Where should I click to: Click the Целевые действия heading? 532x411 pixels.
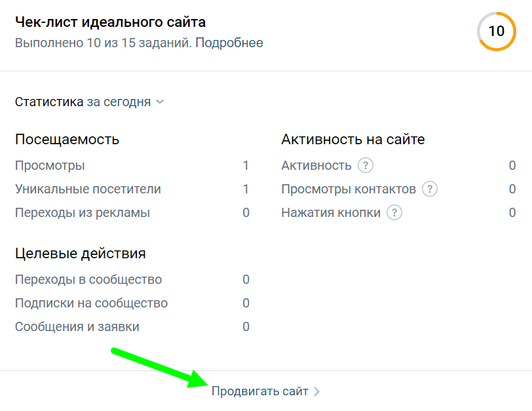coord(81,254)
